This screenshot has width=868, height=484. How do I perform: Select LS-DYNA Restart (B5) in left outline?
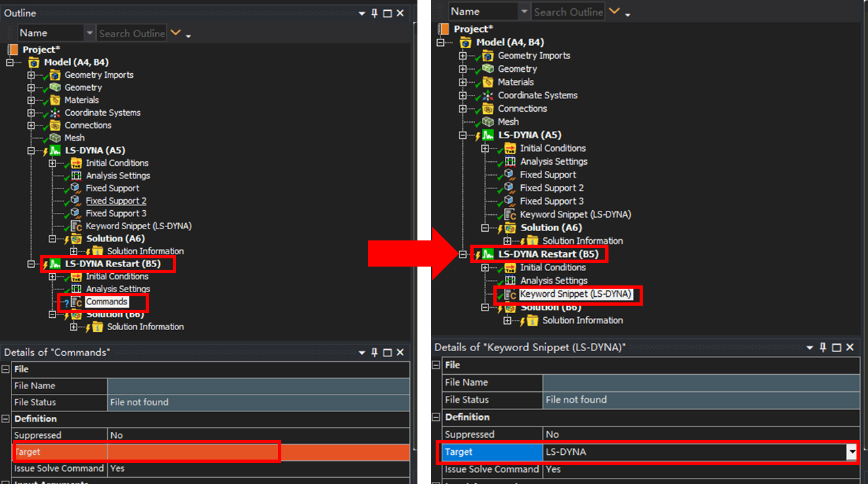pos(112,264)
